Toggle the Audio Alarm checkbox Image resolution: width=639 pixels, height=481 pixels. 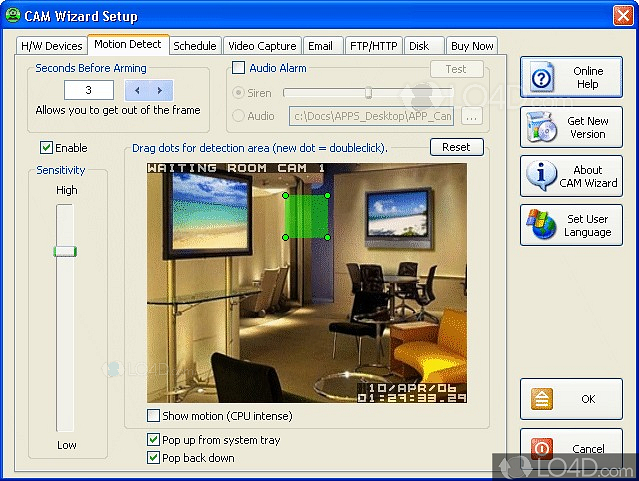point(238,68)
